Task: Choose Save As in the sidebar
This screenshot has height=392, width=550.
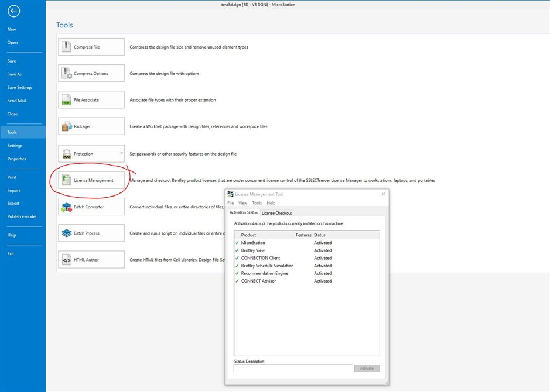Action: [x=15, y=74]
